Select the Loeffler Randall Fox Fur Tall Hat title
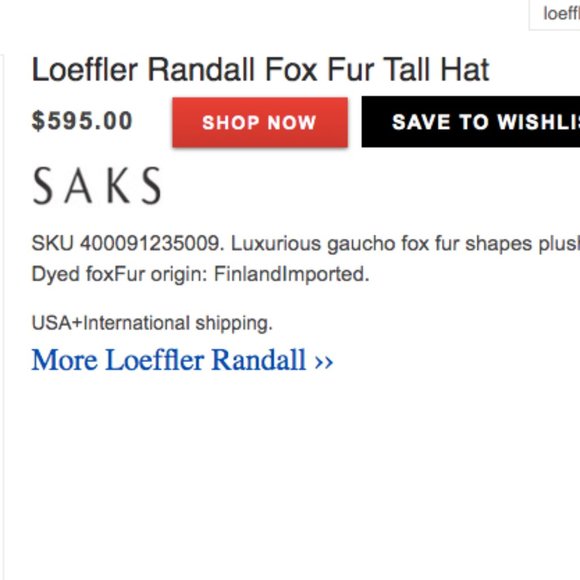 click(261, 69)
